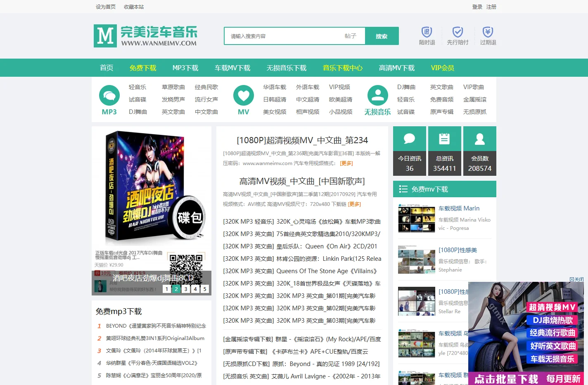Open the 发烧男声 category link

point(173,99)
